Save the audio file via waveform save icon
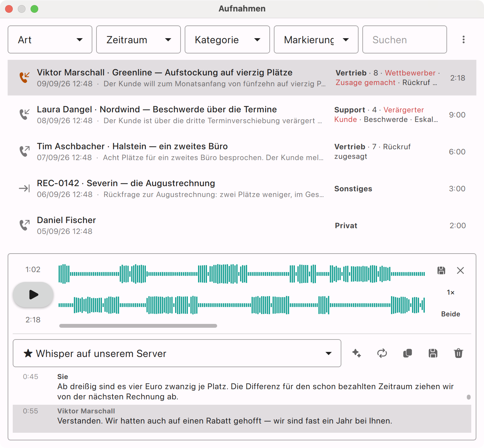The image size is (484, 448). (441, 270)
